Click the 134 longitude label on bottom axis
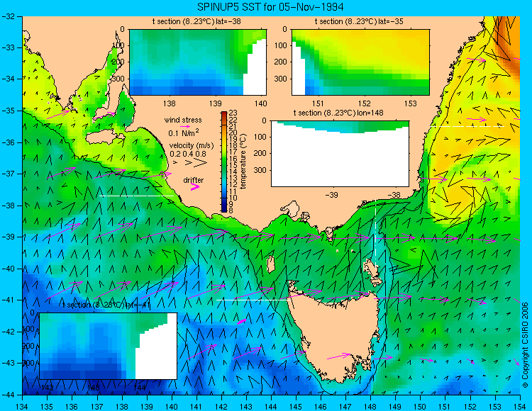 (23, 407)
